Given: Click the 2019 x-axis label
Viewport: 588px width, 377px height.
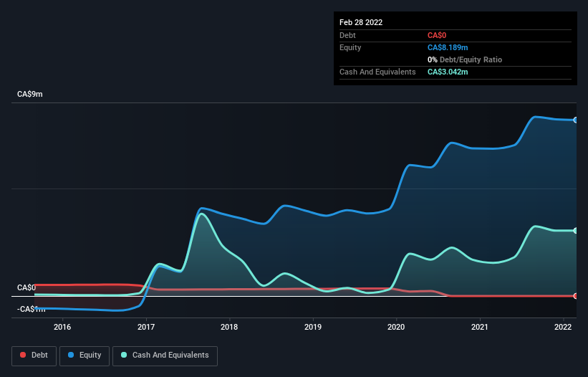Looking at the screenshot, I should pos(313,327).
